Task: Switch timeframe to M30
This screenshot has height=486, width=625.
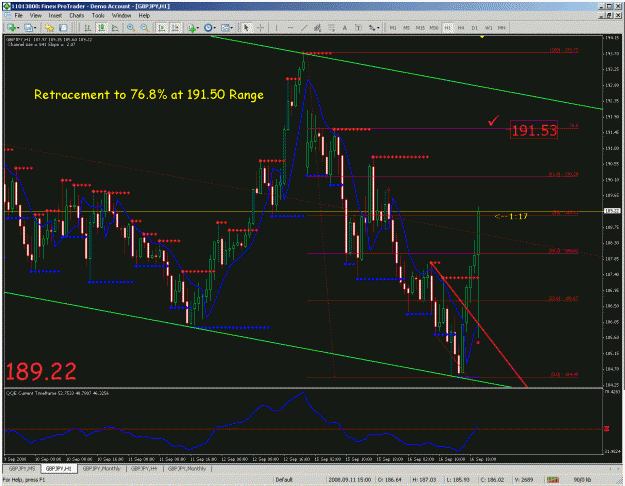Action: click(434, 28)
